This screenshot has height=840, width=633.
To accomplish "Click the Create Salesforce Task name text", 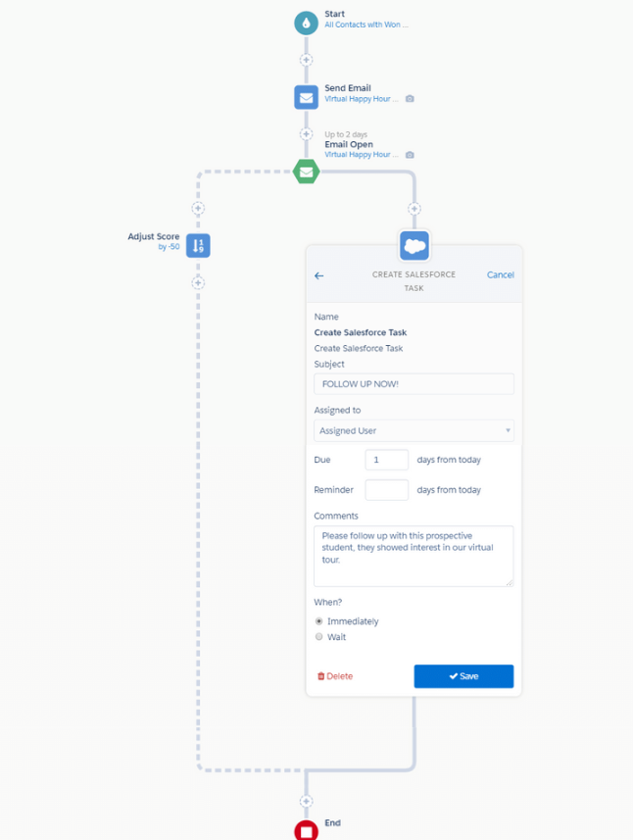I will tap(361, 332).
